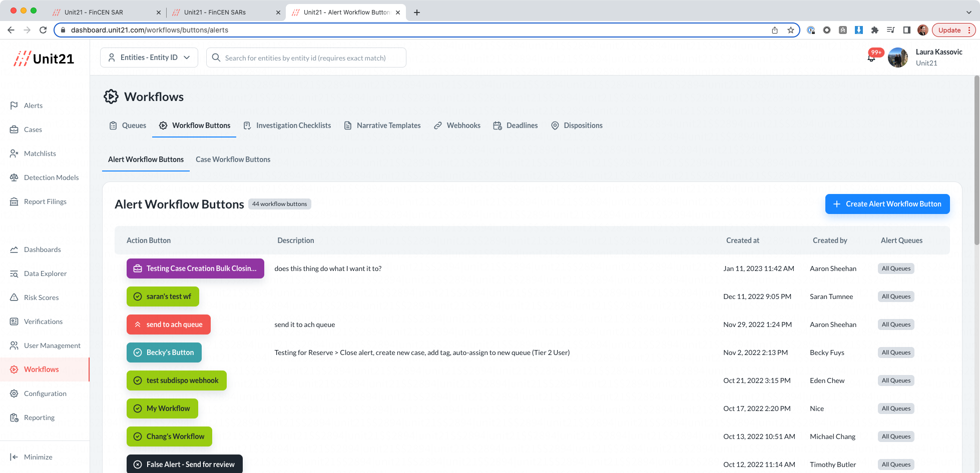Click the Created by column header
Screen dimensions: 980x473
coord(830,240)
